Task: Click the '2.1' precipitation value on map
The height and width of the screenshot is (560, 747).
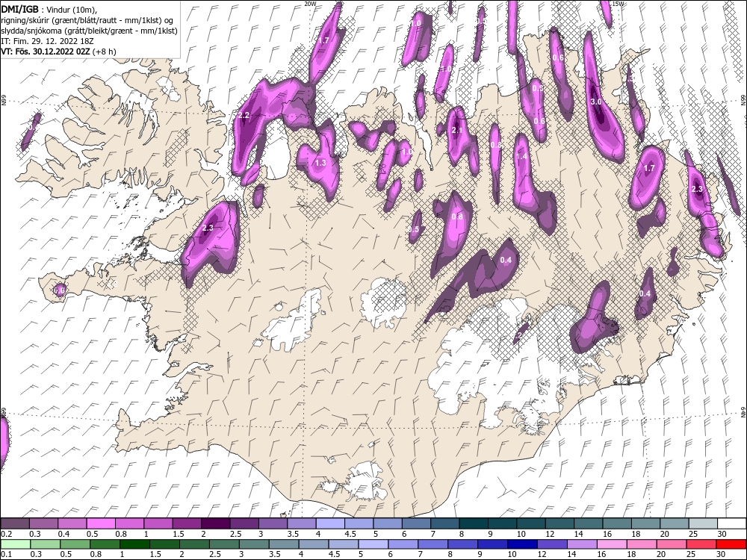Action: click(457, 130)
